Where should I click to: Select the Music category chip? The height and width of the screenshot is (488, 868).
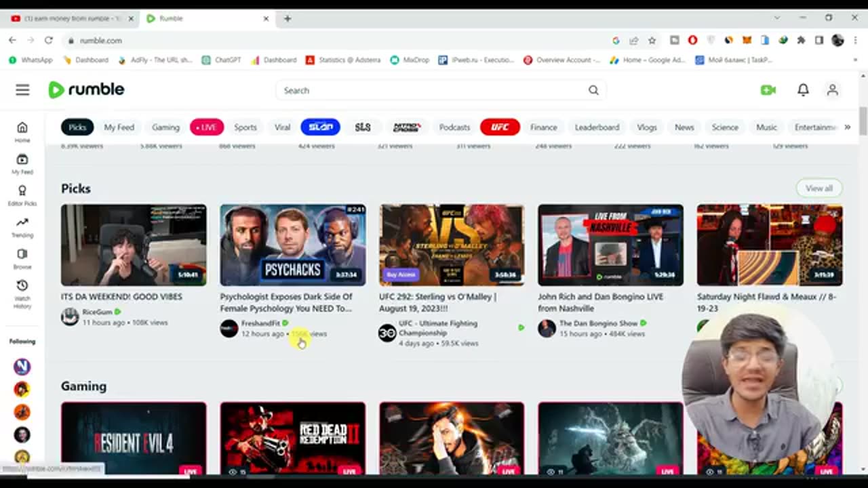[x=766, y=127]
